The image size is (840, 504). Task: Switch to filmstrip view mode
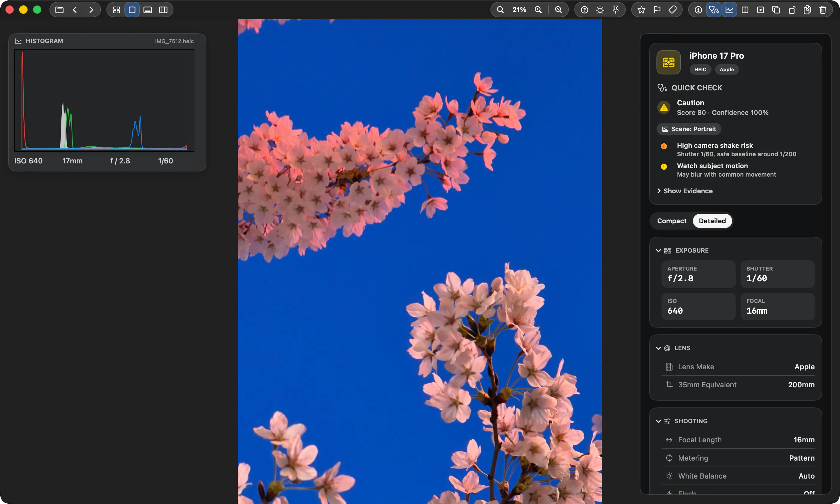point(148,10)
